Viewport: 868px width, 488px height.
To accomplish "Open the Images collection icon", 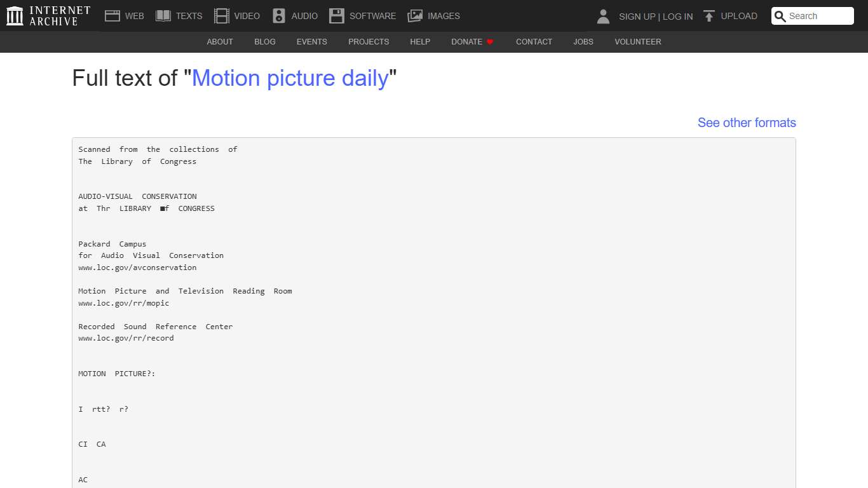I will [416, 15].
